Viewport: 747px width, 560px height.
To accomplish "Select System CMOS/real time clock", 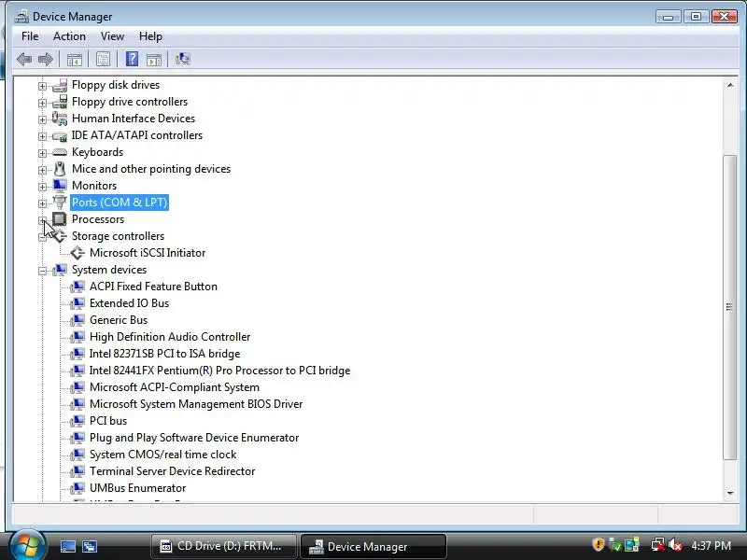I will [x=162, y=455].
